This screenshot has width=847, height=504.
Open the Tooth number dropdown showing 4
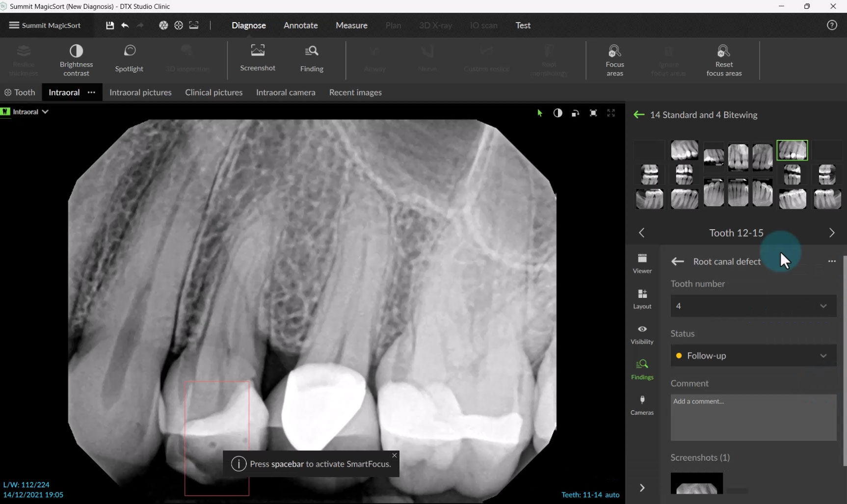pyautogui.click(x=753, y=306)
